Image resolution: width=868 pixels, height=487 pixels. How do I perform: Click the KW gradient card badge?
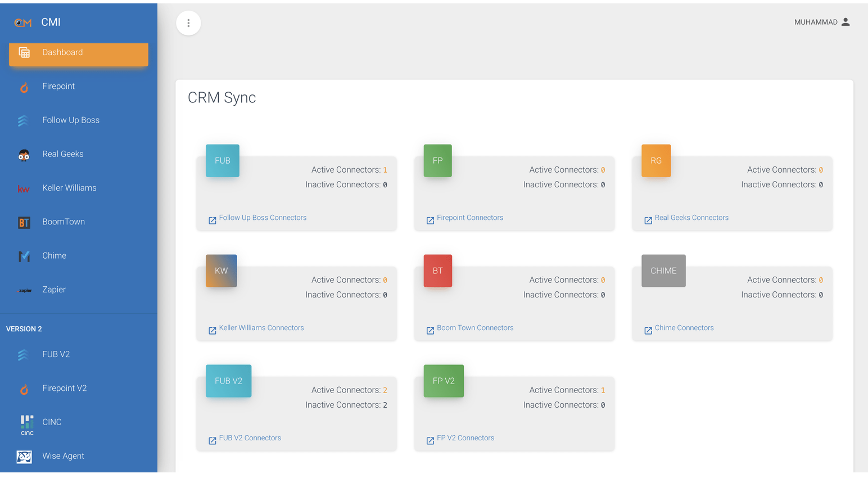click(221, 271)
